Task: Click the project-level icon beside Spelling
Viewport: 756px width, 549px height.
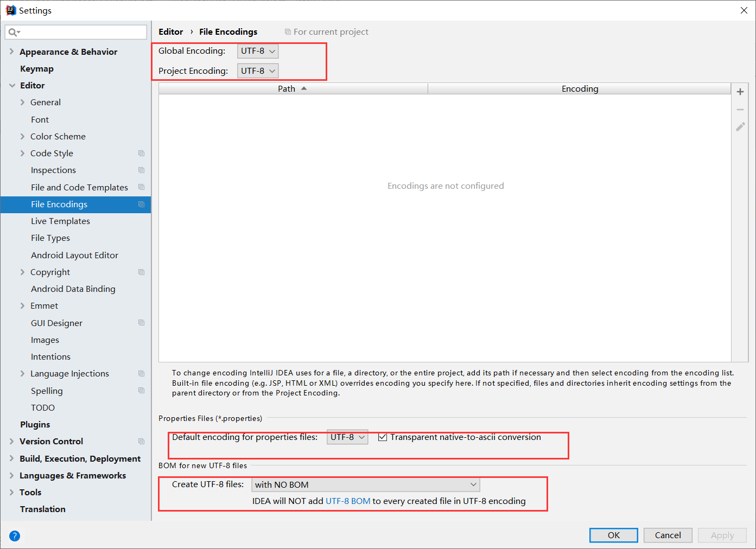Action: [x=142, y=391]
